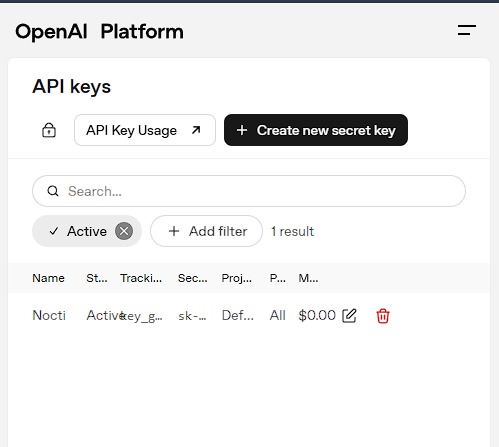
Task: Open API Key Usage link
Action: pos(145,130)
